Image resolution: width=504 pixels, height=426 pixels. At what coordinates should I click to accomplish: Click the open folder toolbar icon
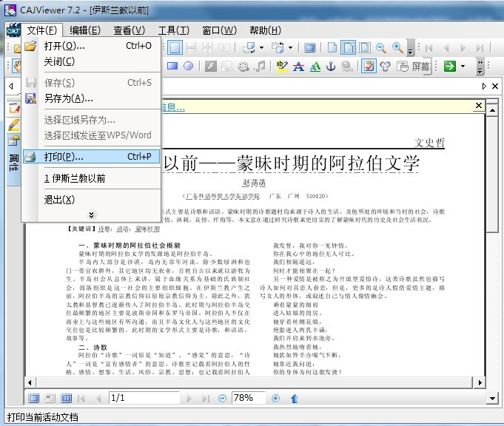pyautogui.click(x=17, y=48)
